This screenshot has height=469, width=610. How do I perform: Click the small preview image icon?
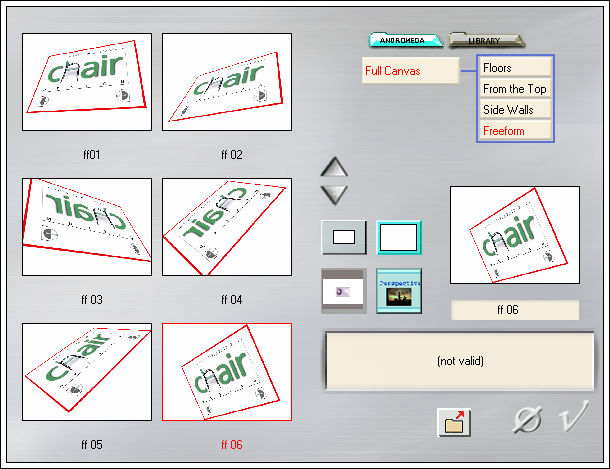(x=344, y=291)
